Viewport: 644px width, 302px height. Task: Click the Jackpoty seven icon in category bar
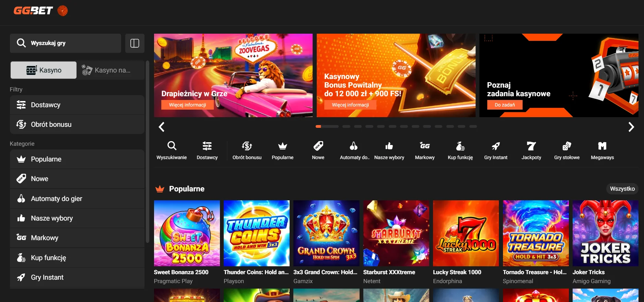click(x=531, y=146)
